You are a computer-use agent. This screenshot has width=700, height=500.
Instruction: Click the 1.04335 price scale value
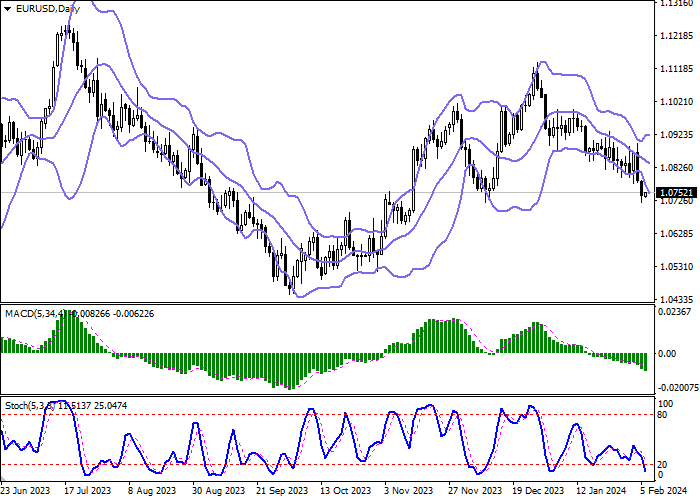point(676,299)
